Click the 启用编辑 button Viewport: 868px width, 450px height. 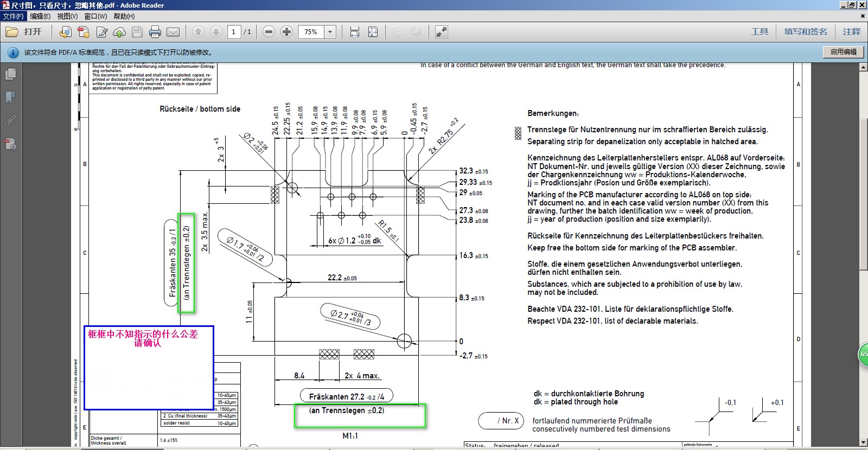pyautogui.click(x=844, y=52)
